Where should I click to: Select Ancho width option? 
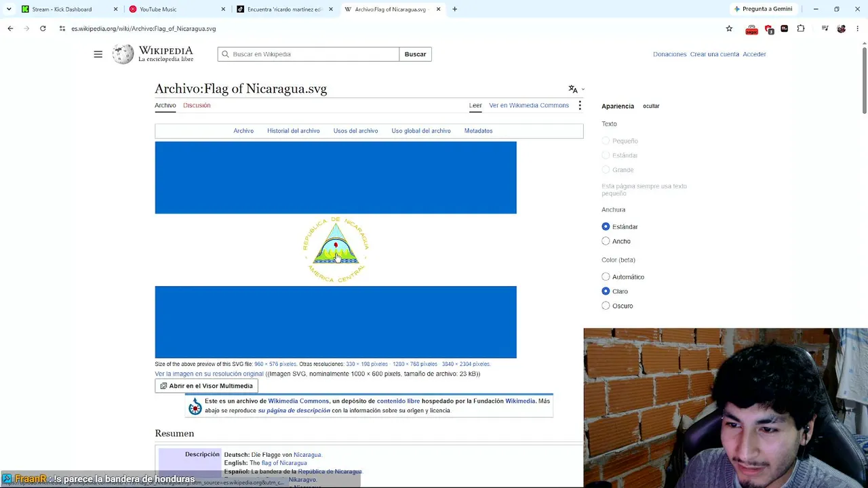pos(606,241)
